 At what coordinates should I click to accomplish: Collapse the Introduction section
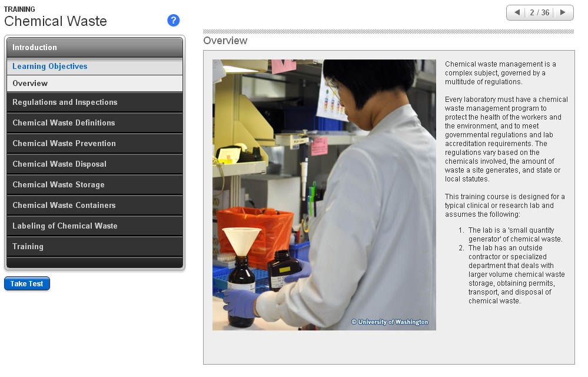point(95,47)
